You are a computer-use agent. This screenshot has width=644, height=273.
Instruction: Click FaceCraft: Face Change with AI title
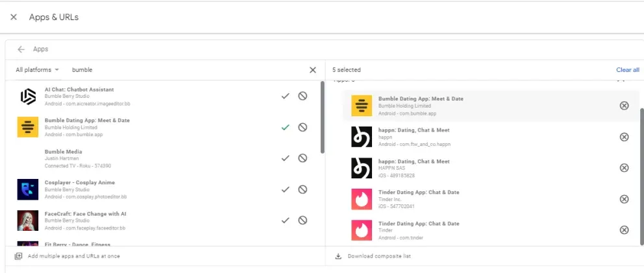(86, 214)
